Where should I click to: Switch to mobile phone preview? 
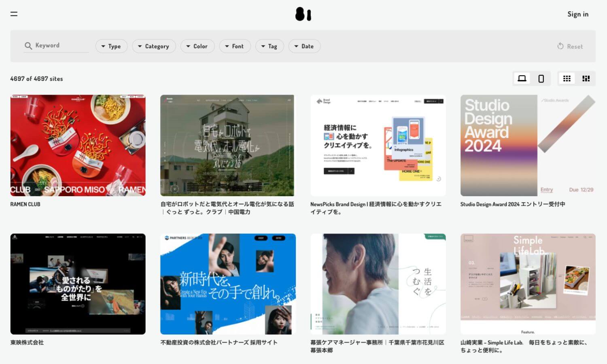pos(541,78)
